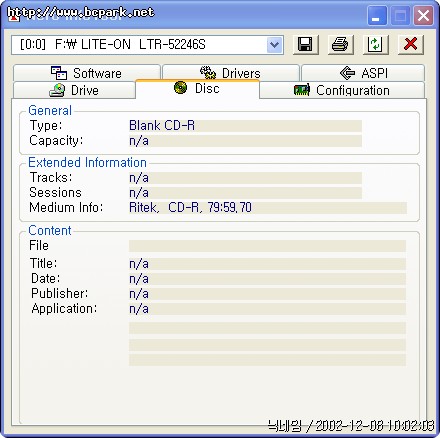The height and width of the screenshot is (438, 440).
Task: Click the Extended Information group heading
Action: 87,163
